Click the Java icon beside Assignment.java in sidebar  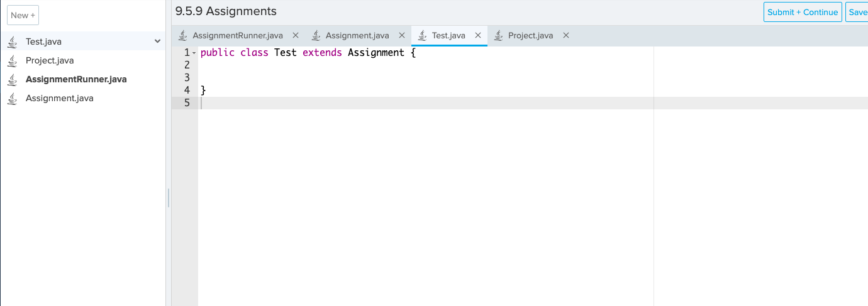coord(12,98)
